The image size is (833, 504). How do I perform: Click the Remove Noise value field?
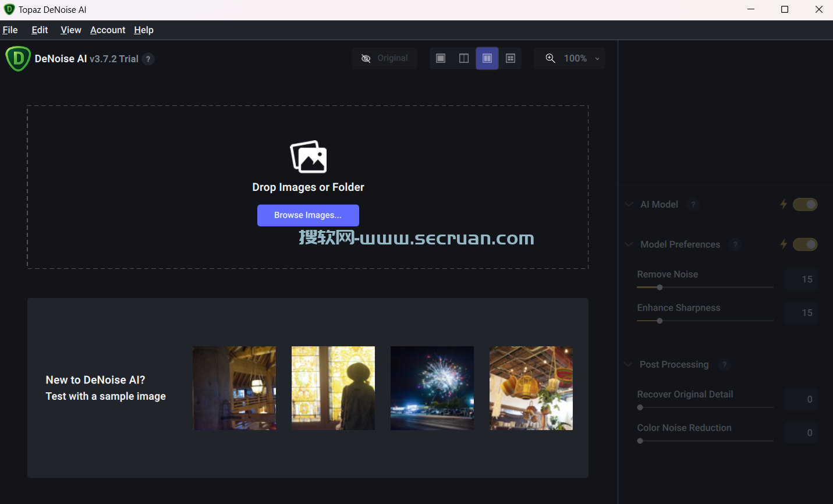click(802, 279)
